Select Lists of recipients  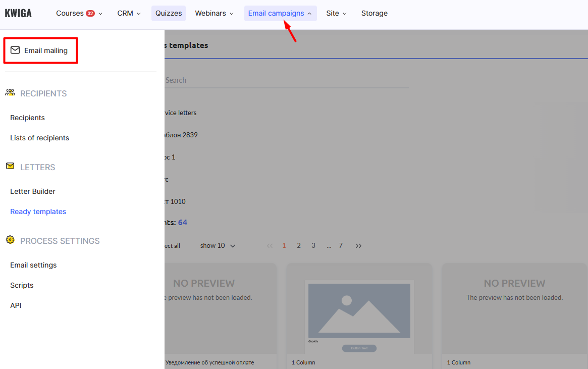click(x=39, y=138)
